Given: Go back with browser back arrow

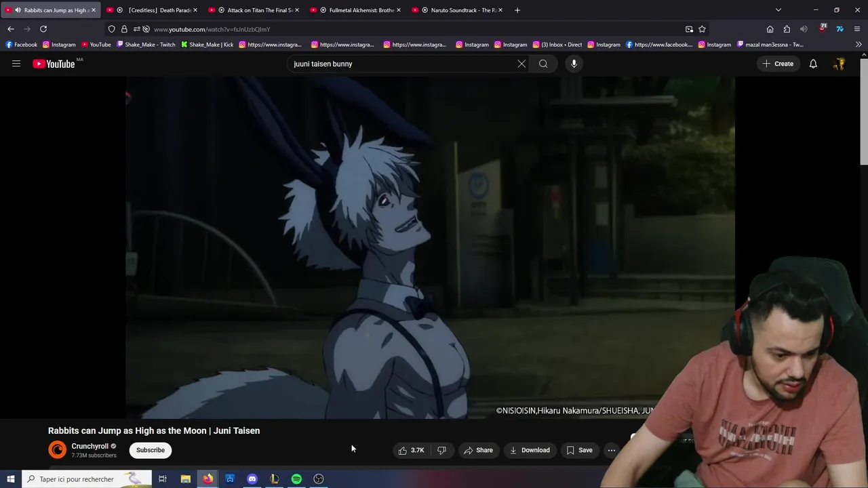Looking at the screenshot, I should [11, 28].
